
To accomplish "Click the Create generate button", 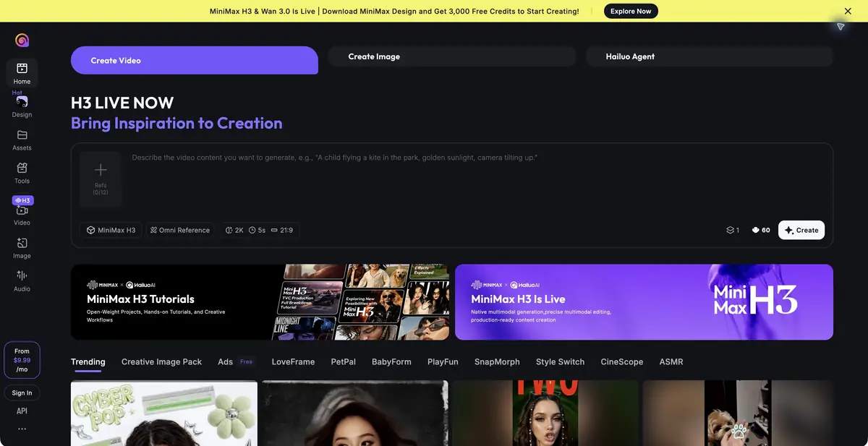I will coord(801,230).
